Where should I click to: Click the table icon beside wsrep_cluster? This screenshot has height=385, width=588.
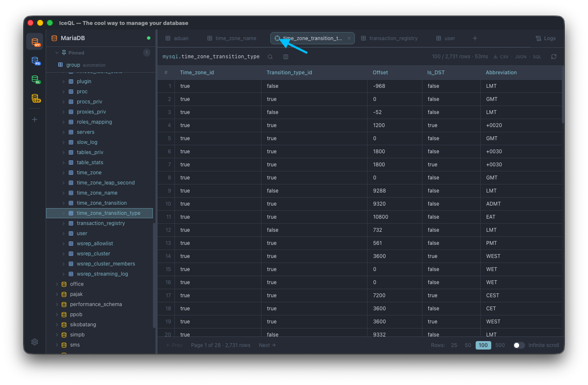(x=71, y=254)
